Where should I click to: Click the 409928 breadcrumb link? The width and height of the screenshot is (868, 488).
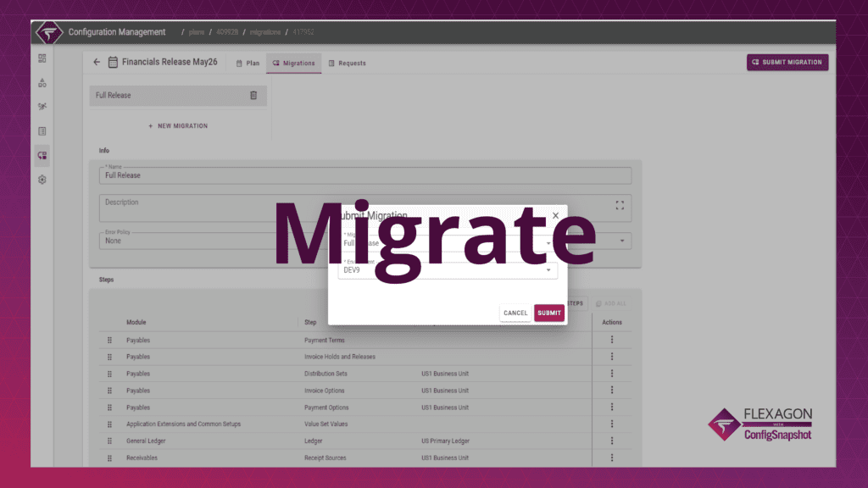pos(227,32)
